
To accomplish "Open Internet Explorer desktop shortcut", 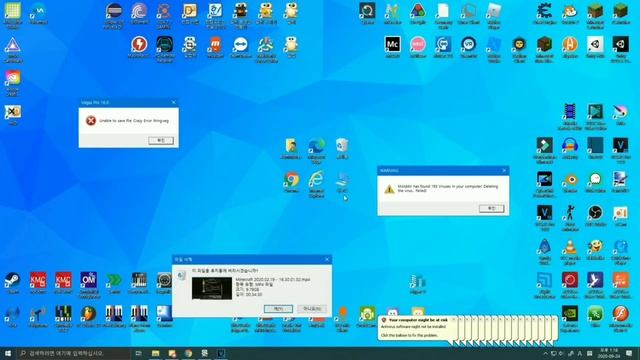I will point(316,180).
